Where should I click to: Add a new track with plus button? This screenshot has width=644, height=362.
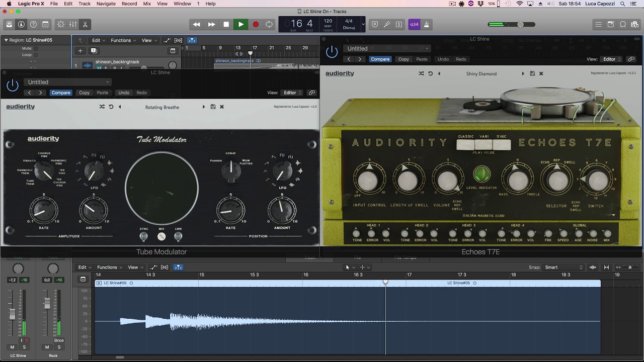click(80, 50)
